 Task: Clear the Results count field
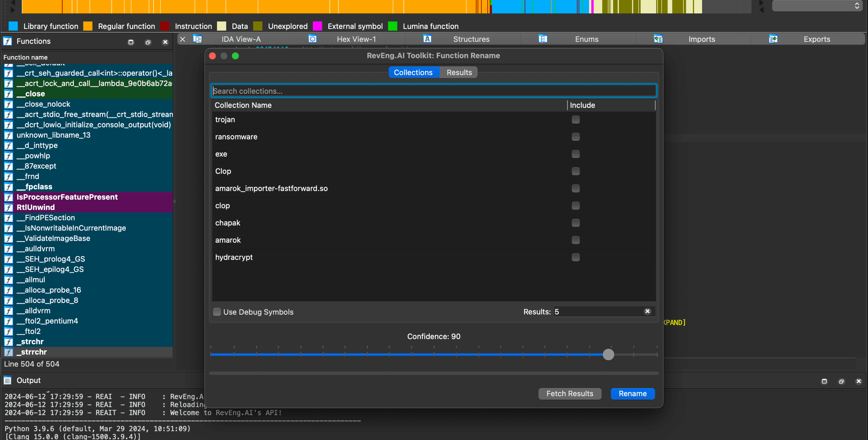point(647,311)
